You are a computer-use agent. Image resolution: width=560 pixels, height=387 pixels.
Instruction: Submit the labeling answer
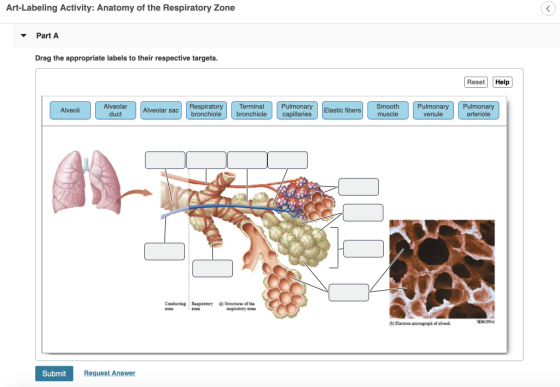click(54, 373)
